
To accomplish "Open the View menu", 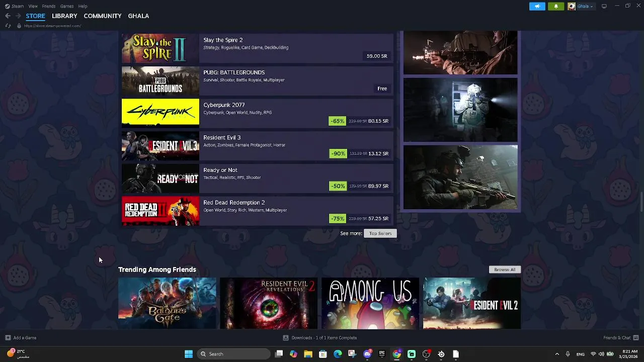I will pos(33,6).
